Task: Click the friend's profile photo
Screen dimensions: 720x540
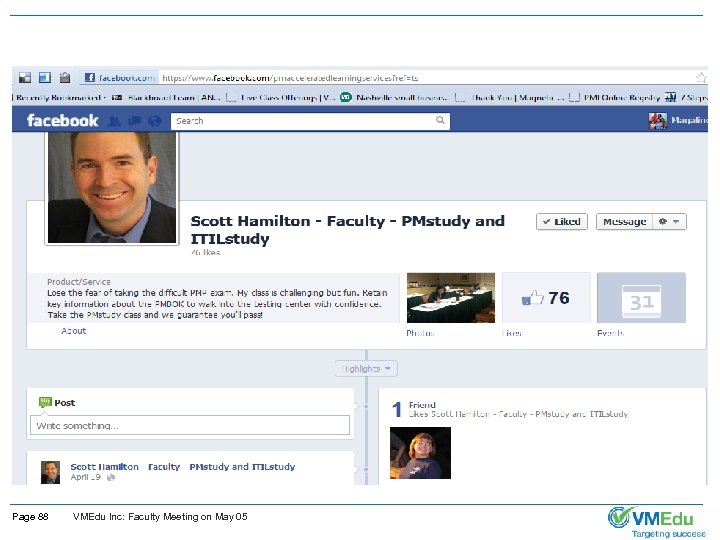Action: [x=420, y=453]
